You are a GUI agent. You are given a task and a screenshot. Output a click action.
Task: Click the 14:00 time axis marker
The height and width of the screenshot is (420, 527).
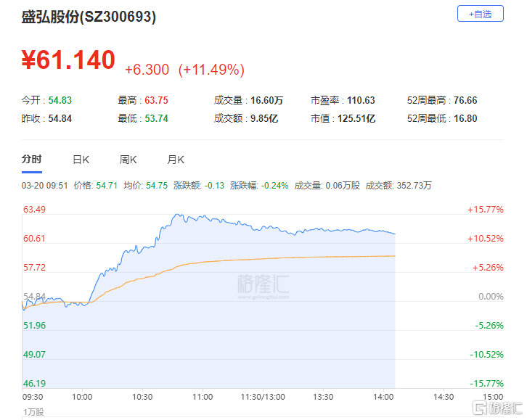383,397
